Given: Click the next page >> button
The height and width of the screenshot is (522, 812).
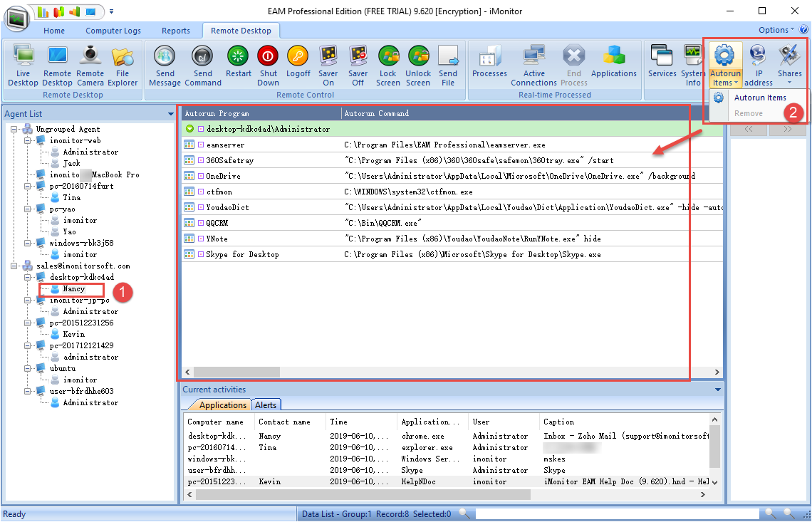Looking at the screenshot, I should (x=787, y=129).
